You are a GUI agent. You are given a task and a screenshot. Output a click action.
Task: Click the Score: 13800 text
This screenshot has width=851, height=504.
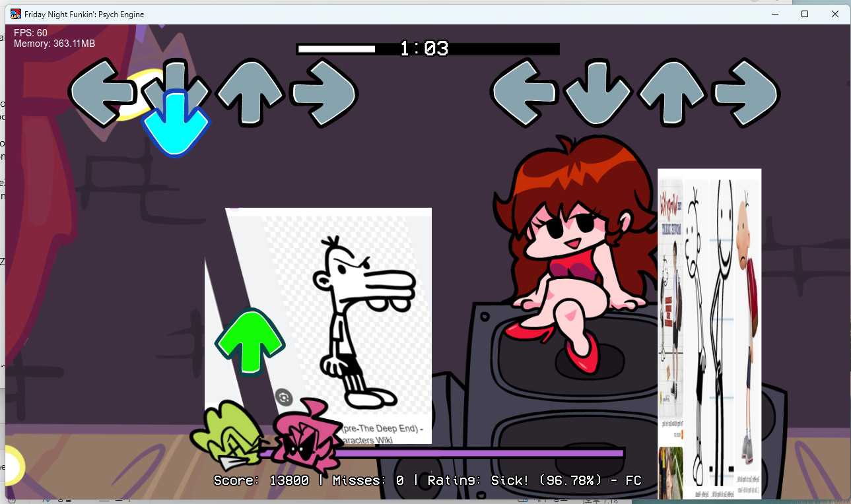(261, 480)
